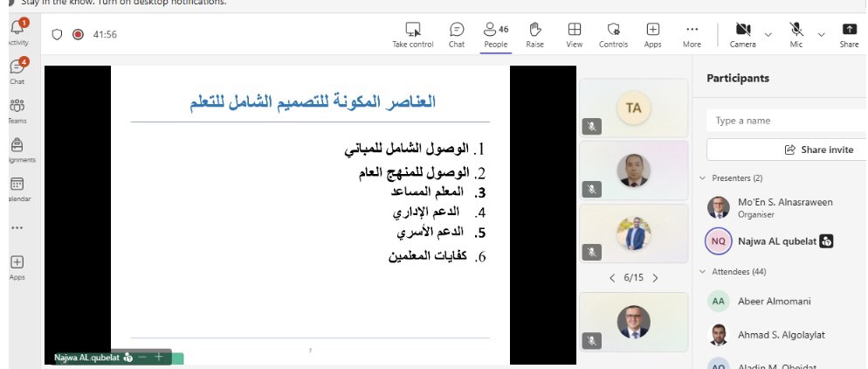Unmute the Mic

click(796, 33)
